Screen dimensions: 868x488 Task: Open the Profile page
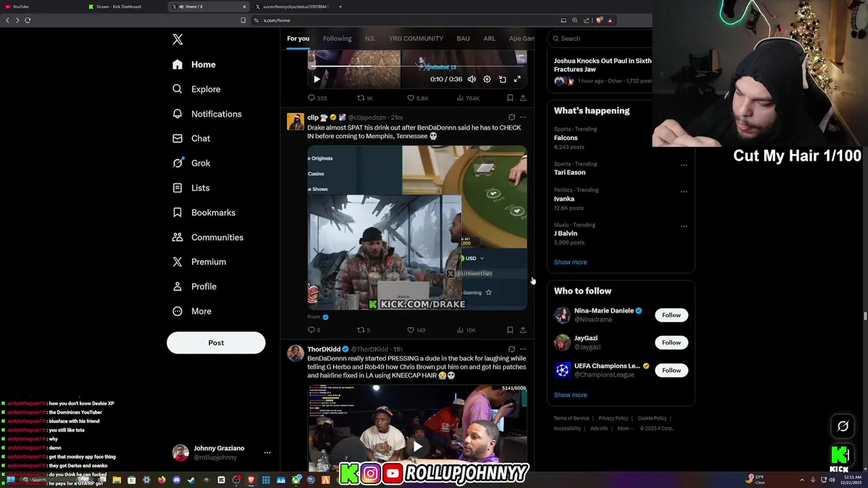click(x=194, y=286)
